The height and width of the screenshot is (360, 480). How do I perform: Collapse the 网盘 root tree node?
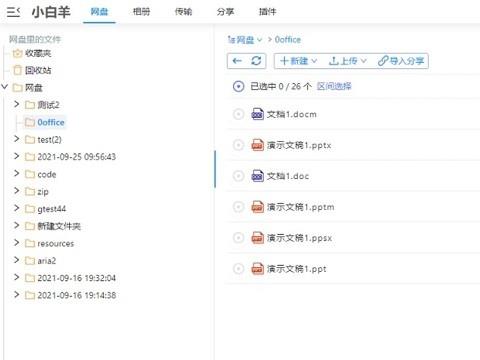click(4, 87)
